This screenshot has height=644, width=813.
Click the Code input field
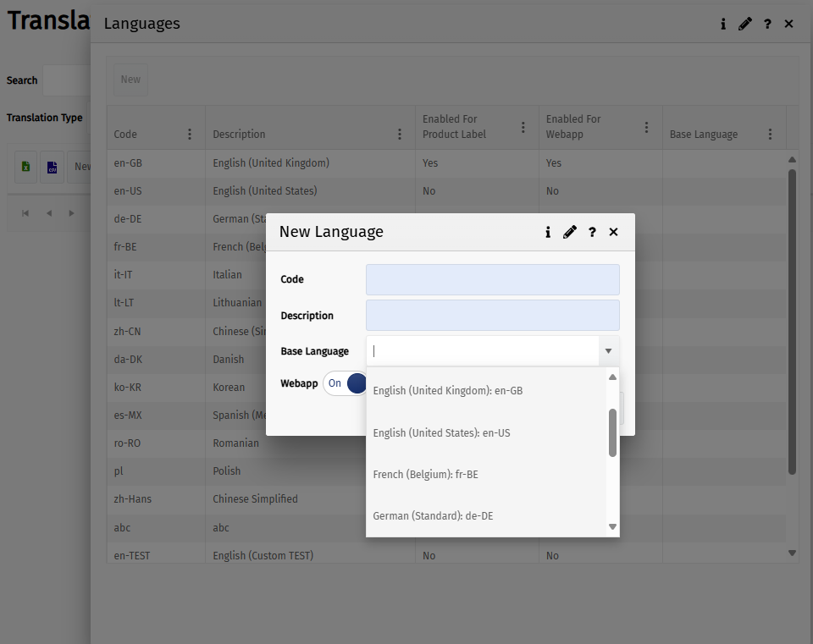[x=493, y=280]
